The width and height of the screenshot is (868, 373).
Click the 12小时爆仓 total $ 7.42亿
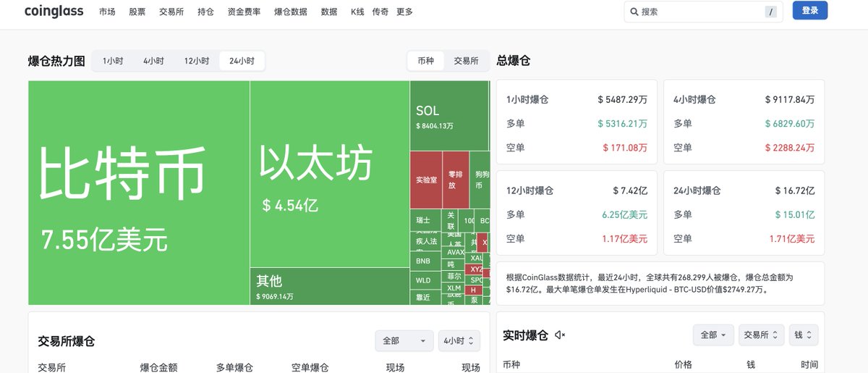coord(630,191)
